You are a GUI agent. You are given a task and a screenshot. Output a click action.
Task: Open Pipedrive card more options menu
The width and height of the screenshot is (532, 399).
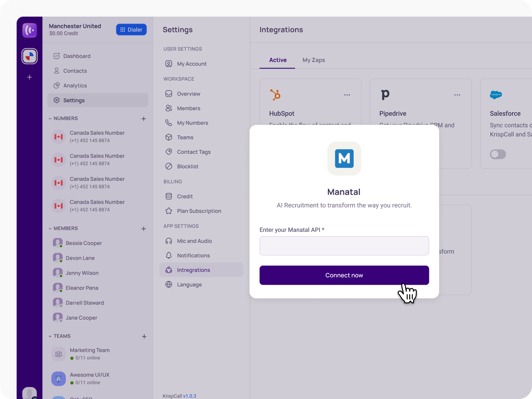point(457,95)
